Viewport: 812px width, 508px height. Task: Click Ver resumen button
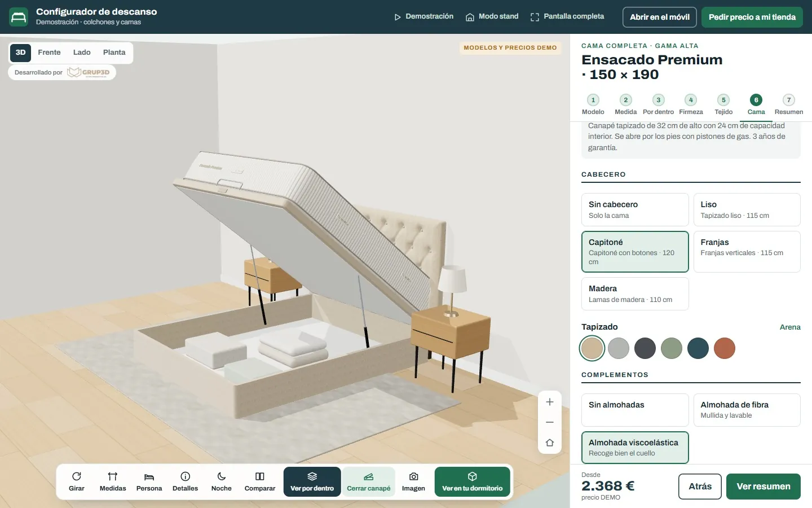[x=764, y=487]
